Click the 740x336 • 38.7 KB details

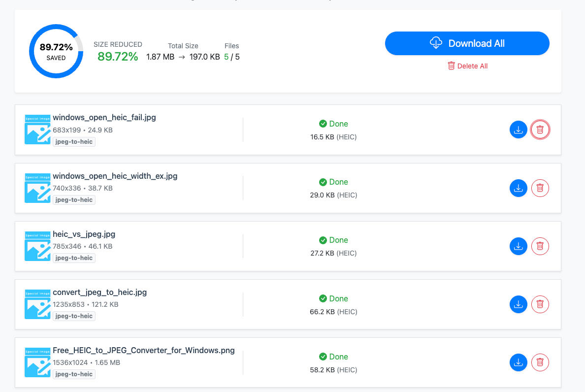tap(83, 188)
